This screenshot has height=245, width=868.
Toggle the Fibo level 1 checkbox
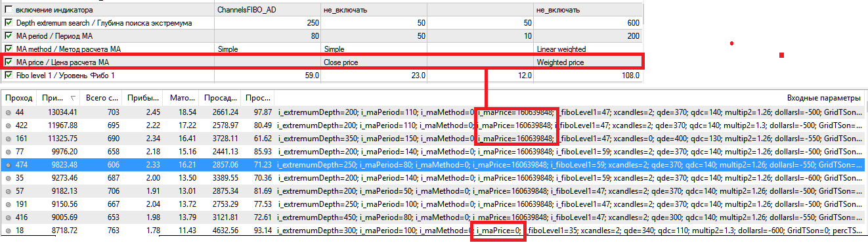(x=8, y=76)
